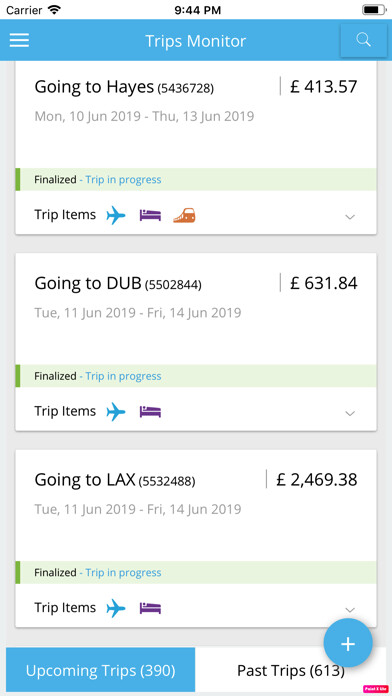Click Trip in progress status on Hayes trip
The image size is (392, 696).
tap(123, 180)
